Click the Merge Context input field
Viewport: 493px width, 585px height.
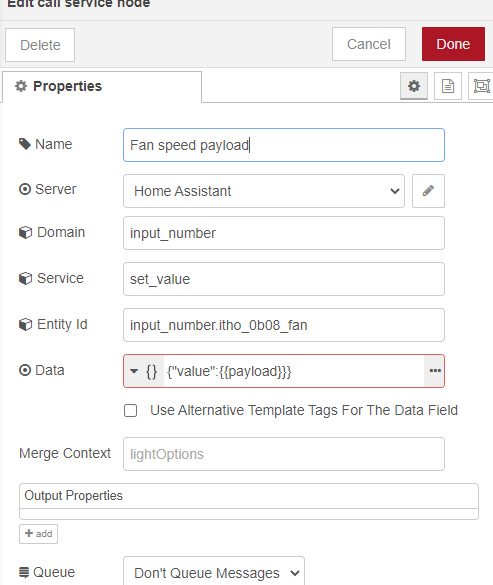[x=284, y=454]
